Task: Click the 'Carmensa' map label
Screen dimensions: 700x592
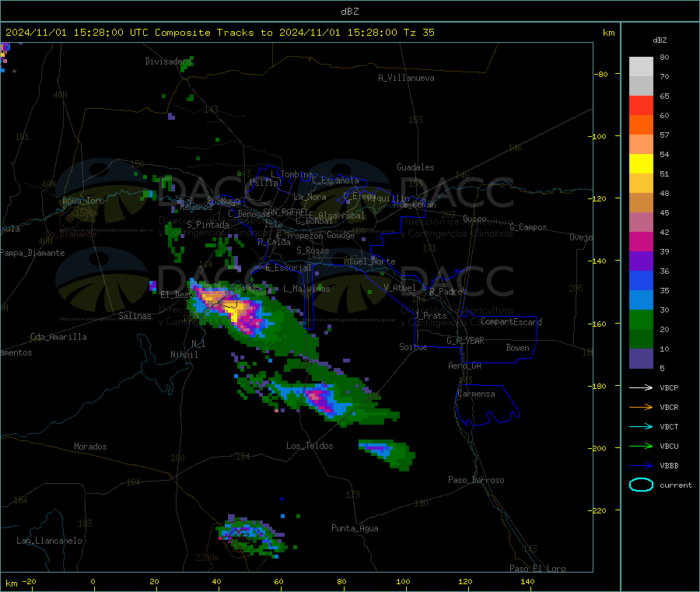Action: click(476, 394)
